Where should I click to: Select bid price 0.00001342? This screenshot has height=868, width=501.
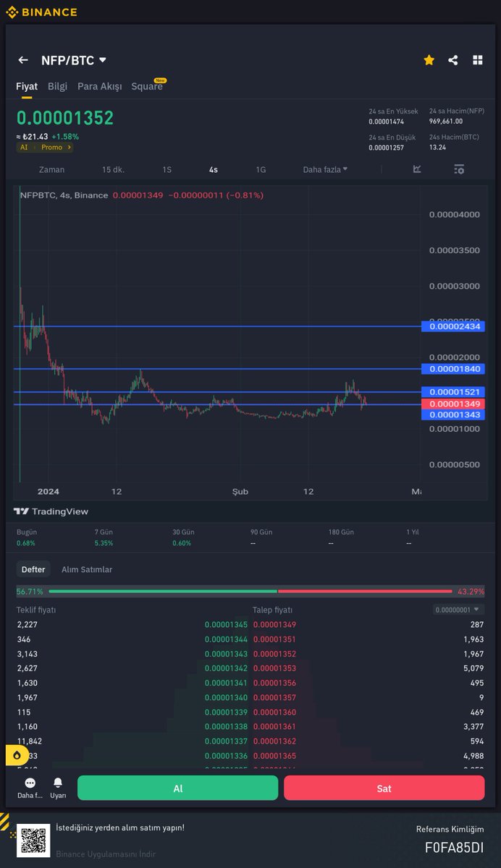pos(226,668)
